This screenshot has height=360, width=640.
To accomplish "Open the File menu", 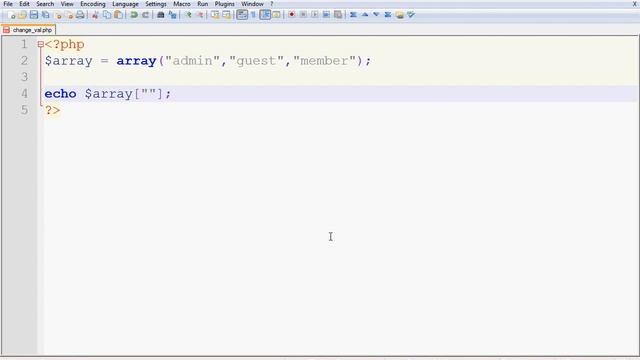I will point(8,4).
